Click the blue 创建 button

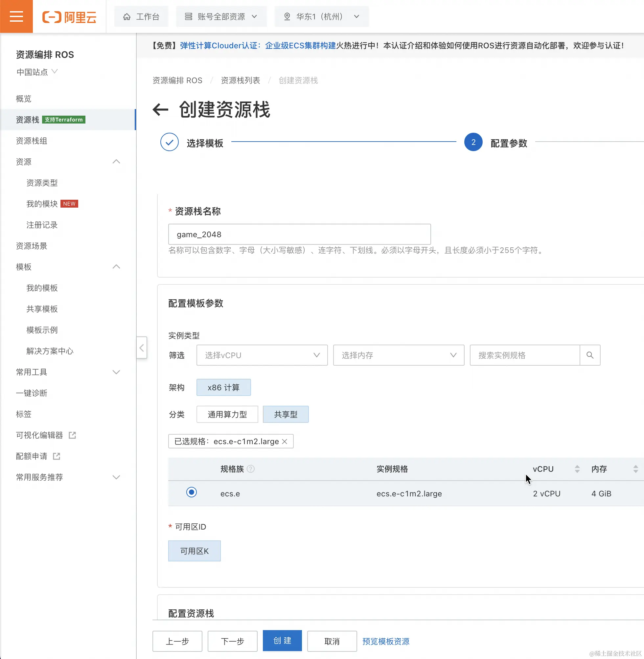click(x=282, y=641)
